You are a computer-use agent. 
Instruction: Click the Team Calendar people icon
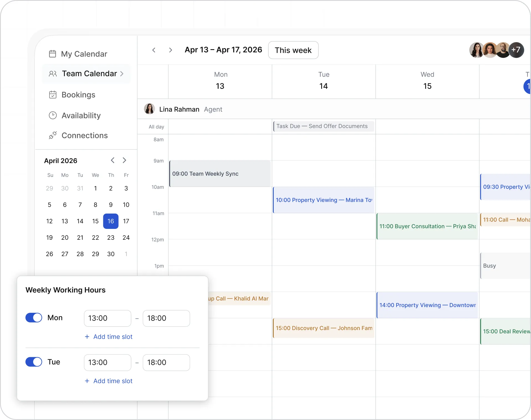pyautogui.click(x=53, y=74)
